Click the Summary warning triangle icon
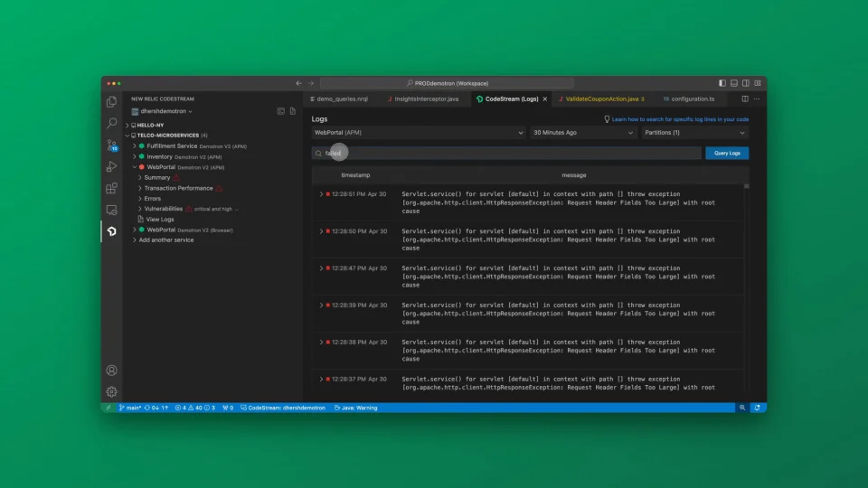Image resolution: width=868 pixels, height=488 pixels. coord(176,178)
